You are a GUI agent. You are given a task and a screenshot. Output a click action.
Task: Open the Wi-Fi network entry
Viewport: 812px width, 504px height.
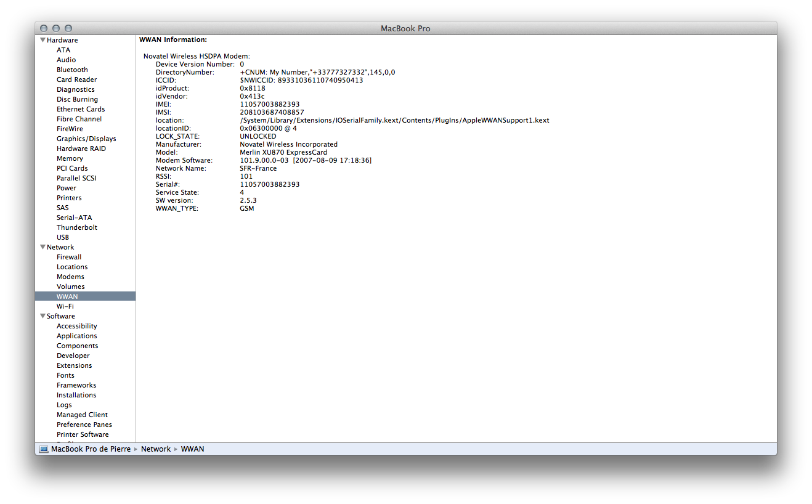tap(65, 306)
